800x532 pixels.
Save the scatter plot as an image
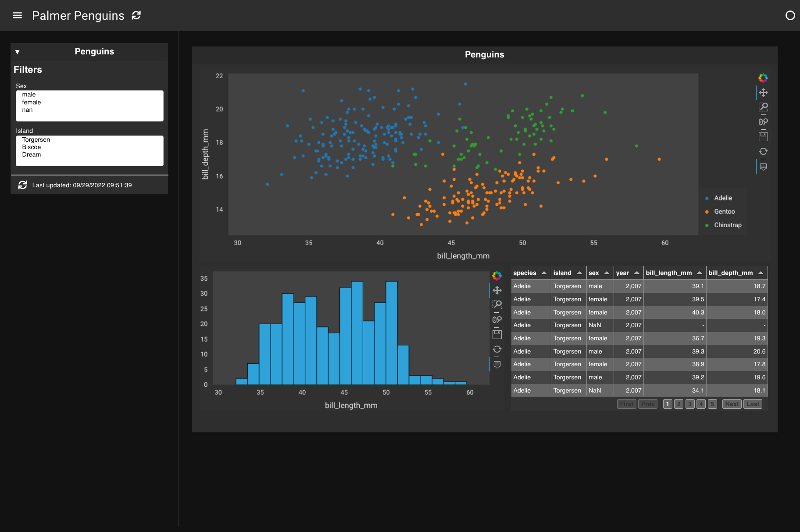coord(763,136)
